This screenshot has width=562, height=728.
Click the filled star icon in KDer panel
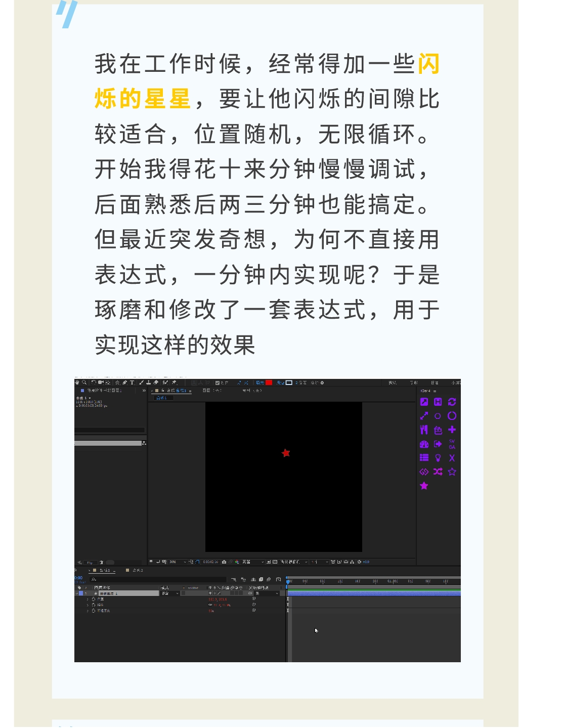click(424, 486)
